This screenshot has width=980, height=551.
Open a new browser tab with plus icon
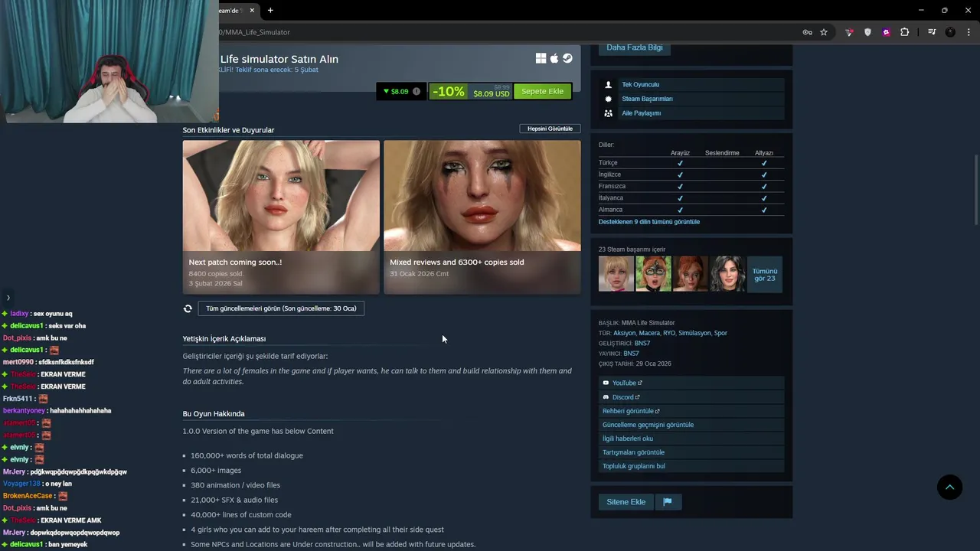pos(270,10)
